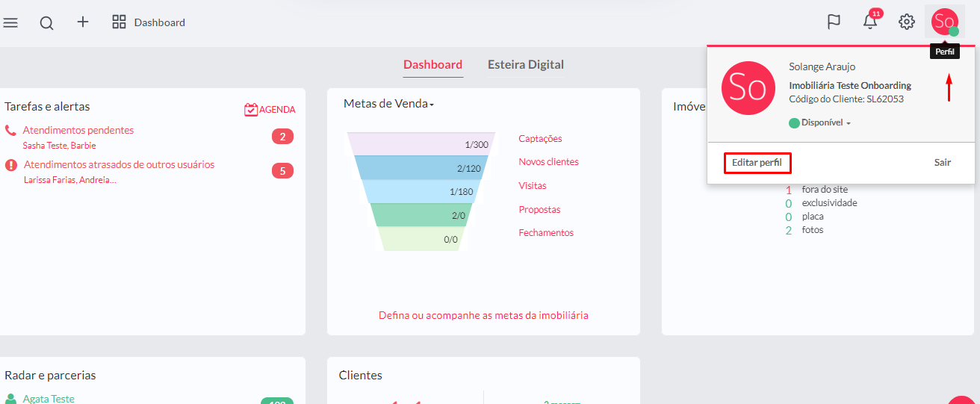Click Editar perfil button
The height and width of the screenshot is (404, 980).
click(757, 163)
